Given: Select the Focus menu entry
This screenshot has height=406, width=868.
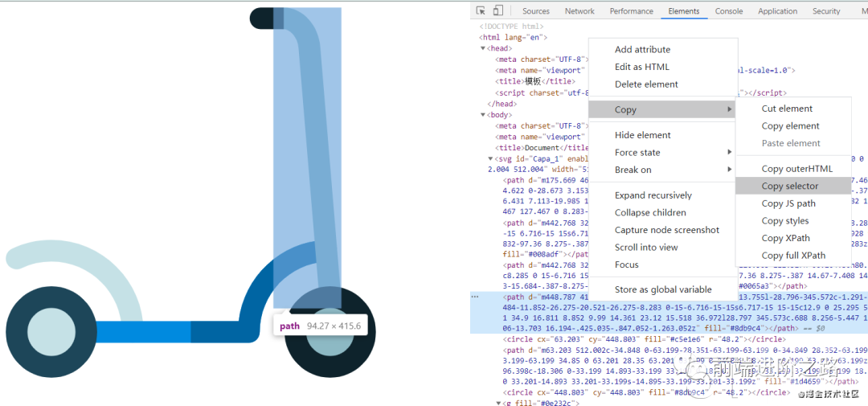Looking at the screenshot, I should (627, 265).
